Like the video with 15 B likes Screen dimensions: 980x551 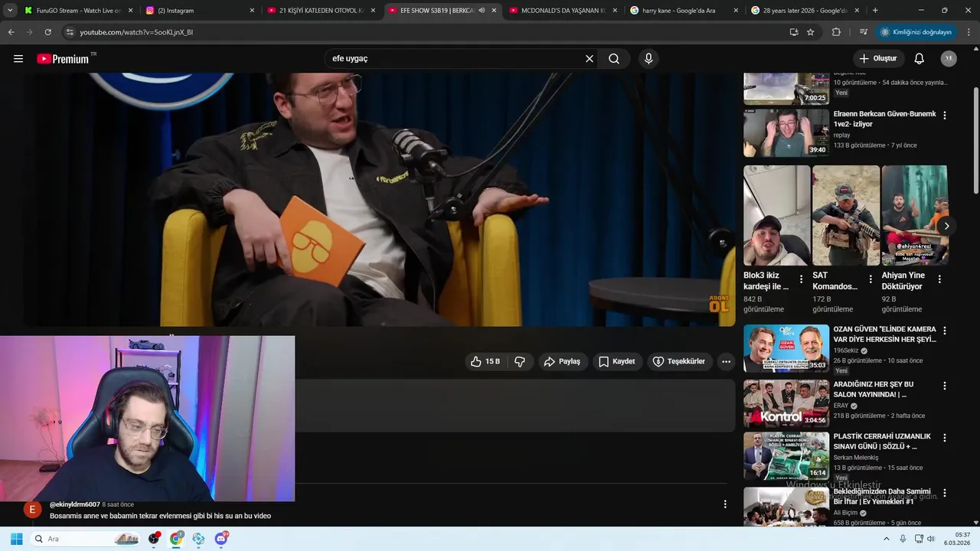click(x=485, y=361)
